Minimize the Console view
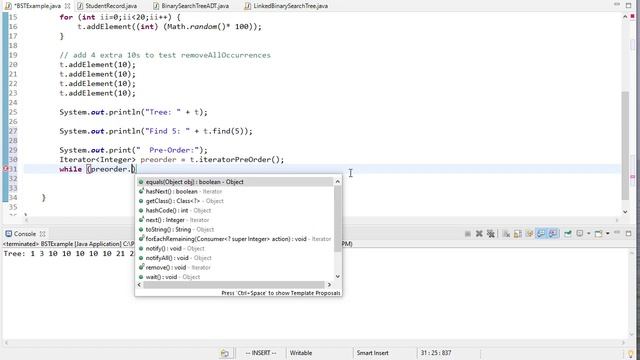The width and height of the screenshot is (640, 360). (x=617, y=233)
